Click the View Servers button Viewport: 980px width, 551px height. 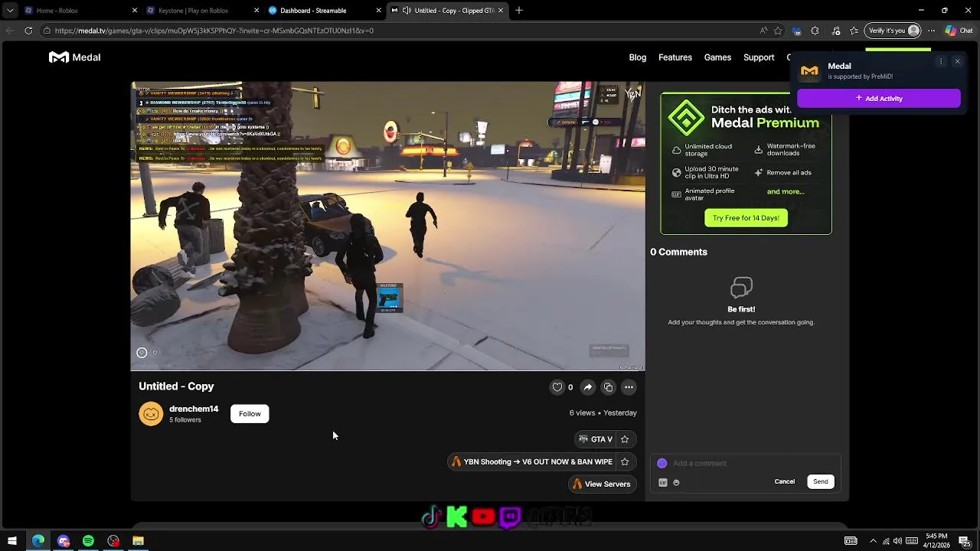coord(602,484)
